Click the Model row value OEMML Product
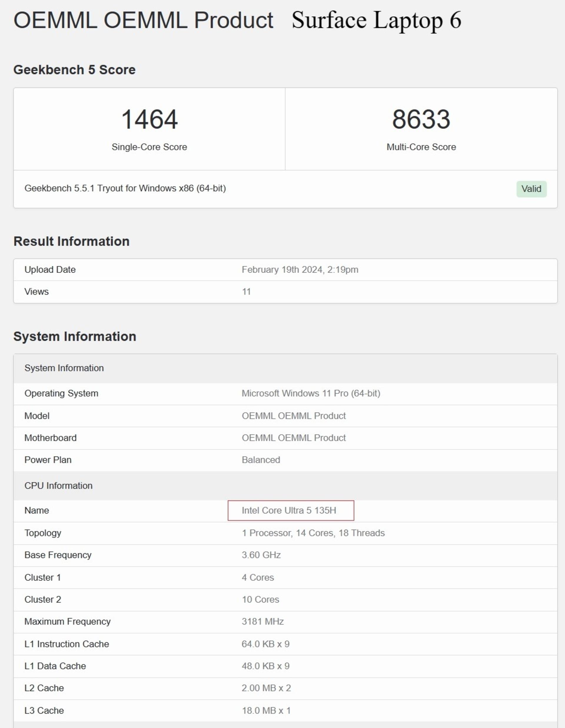The width and height of the screenshot is (565, 728). tap(293, 416)
